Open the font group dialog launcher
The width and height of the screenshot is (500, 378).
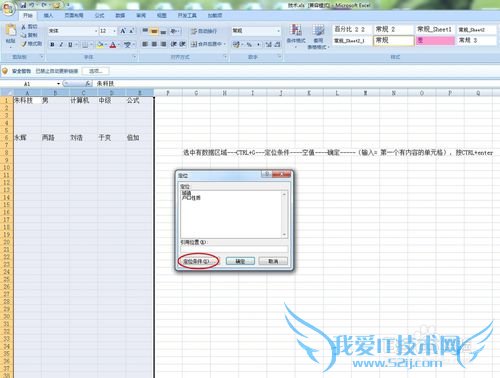pyautogui.click(x=134, y=57)
